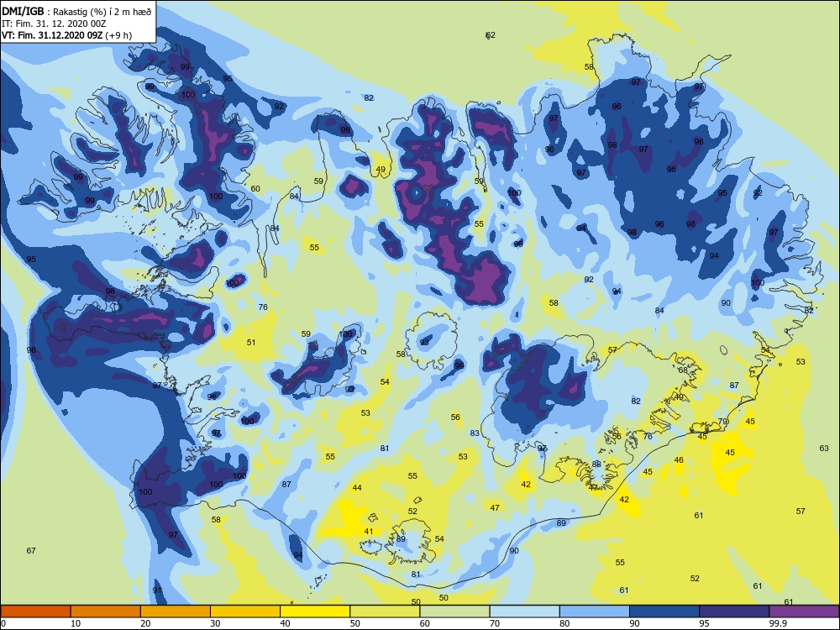This screenshot has width=840, height=630.
Task: Click the pale blue 70–80 legend swatch
Action: coord(524,612)
